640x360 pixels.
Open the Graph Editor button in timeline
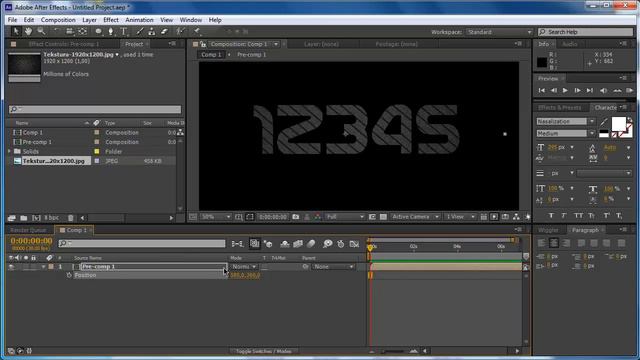pyautogui.click(x=354, y=244)
